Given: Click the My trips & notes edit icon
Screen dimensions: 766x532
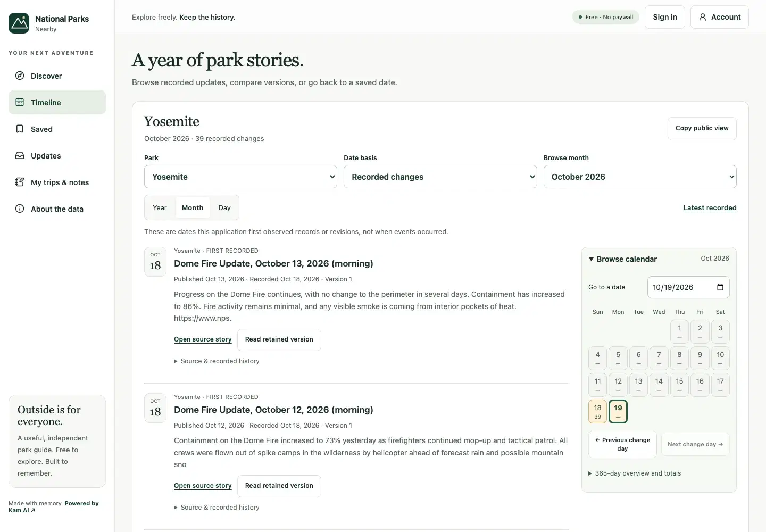Looking at the screenshot, I should pos(20,182).
